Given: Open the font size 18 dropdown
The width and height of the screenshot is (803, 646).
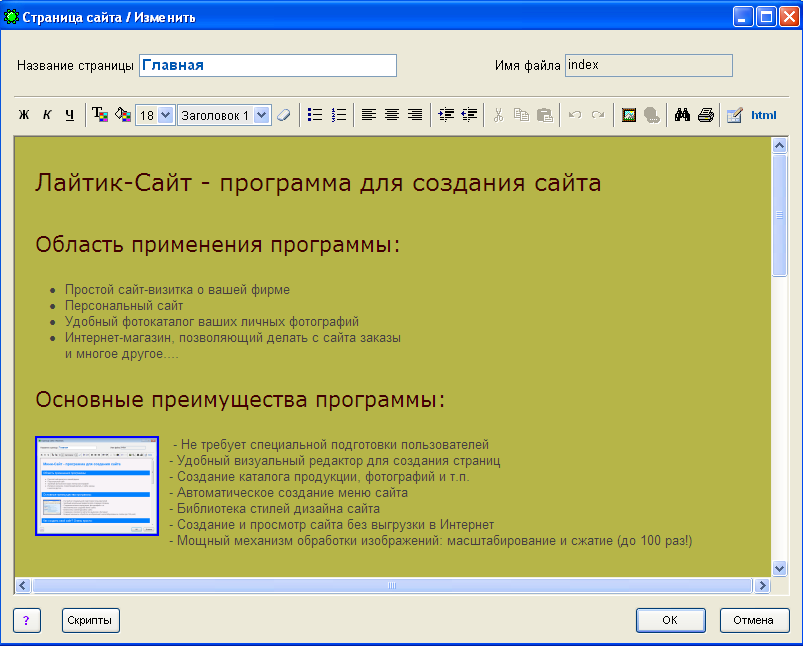Looking at the screenshot, I should point(155,114).
